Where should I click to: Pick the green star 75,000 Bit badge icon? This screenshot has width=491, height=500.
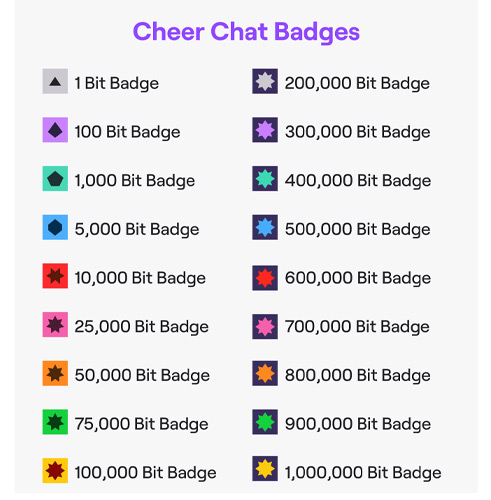[55, 422]
